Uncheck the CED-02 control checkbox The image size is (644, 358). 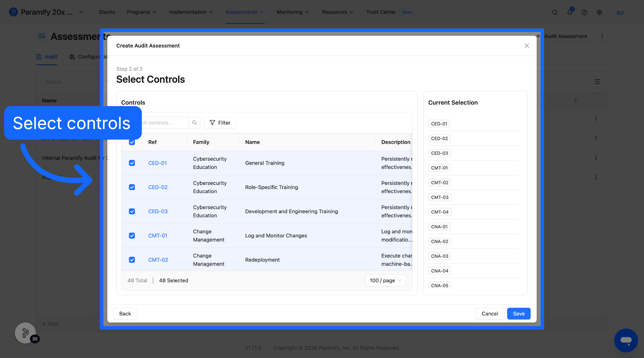click(x=132, y=187)
